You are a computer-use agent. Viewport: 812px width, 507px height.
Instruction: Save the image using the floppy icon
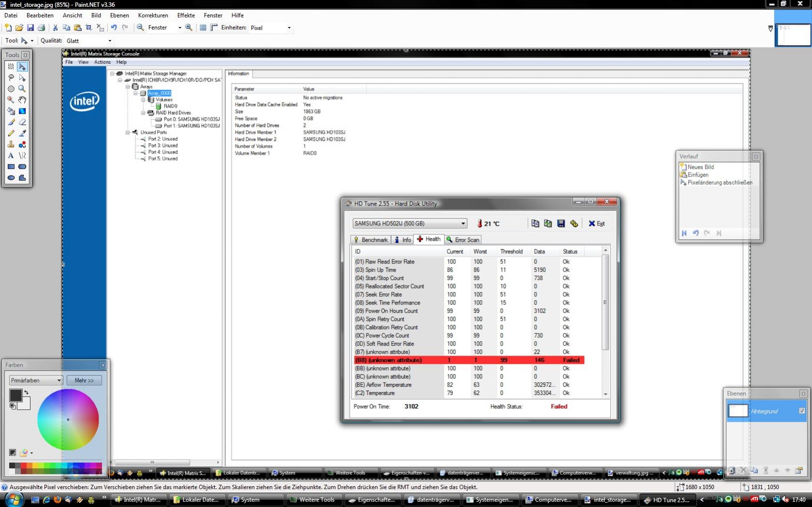[30, 28]
